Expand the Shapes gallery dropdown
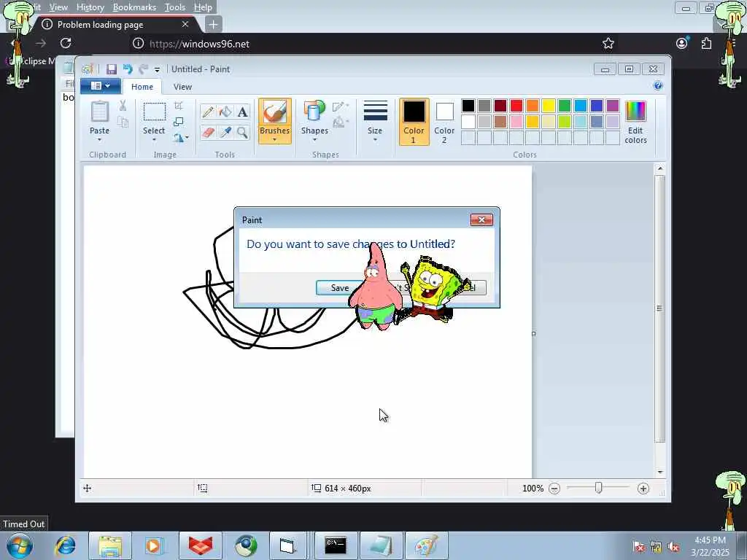Screen dimensions: 747x560 pyautogui.click(x=314, y=140)
